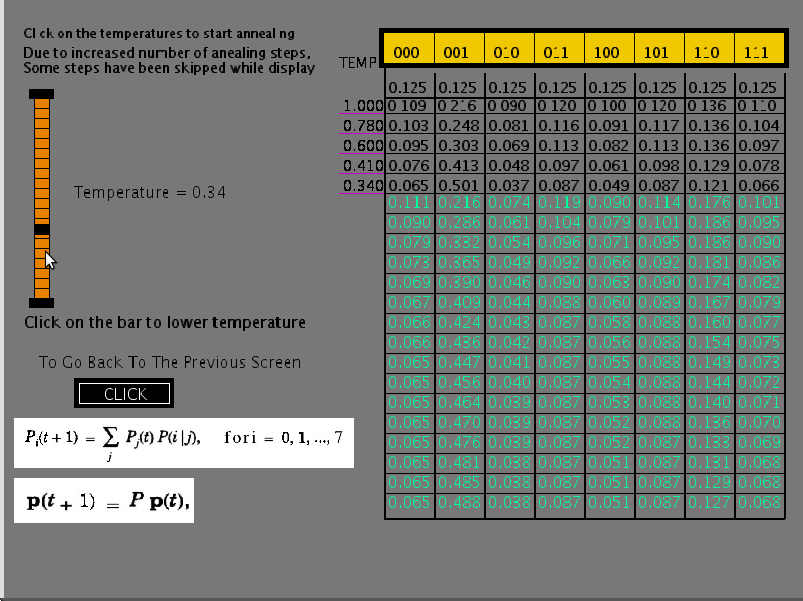Select the 001 state column header

[458, 48]
